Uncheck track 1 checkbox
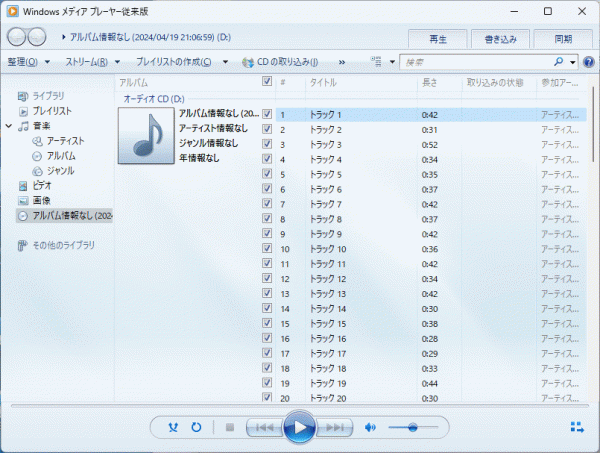600x453 pixels. point(267,114)
